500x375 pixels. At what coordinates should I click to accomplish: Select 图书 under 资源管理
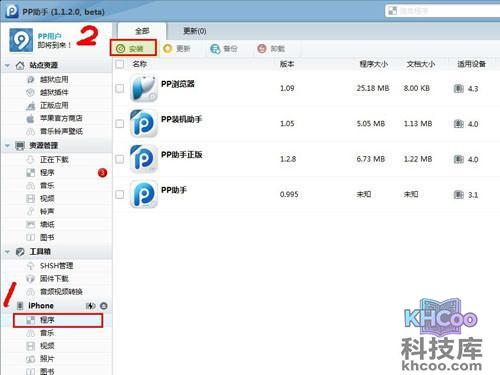[x=47, y=237]
